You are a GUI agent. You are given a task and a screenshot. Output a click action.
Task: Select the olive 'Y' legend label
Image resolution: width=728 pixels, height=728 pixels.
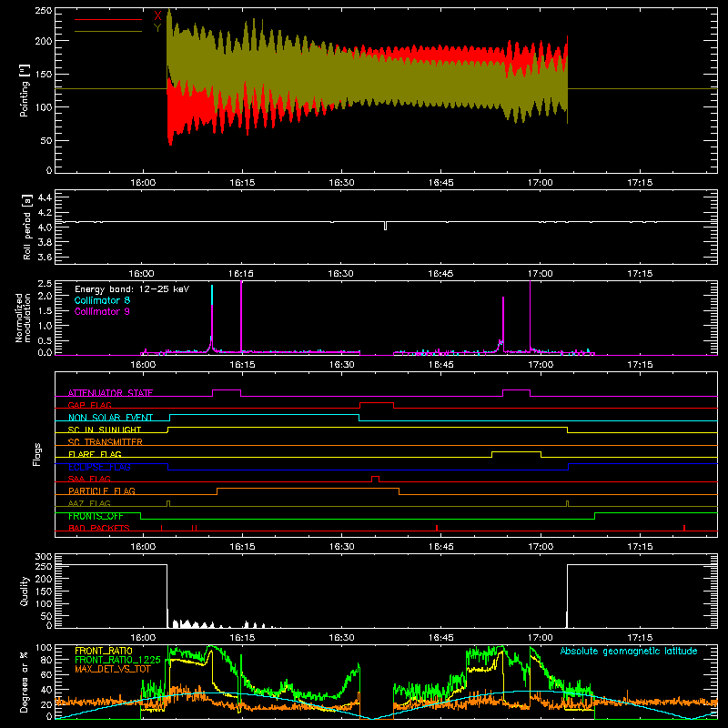157,28
